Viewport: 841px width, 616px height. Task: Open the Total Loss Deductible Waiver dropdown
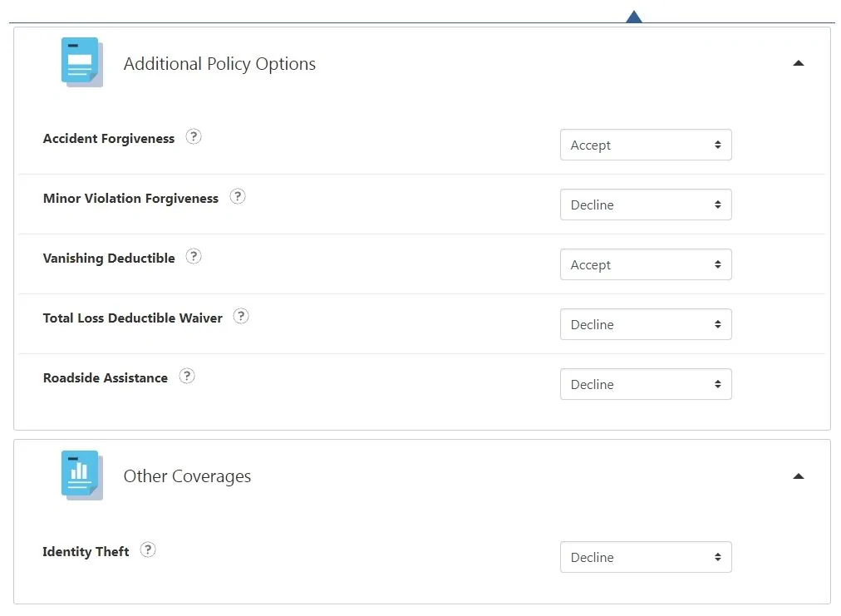(x=646, y=324)
